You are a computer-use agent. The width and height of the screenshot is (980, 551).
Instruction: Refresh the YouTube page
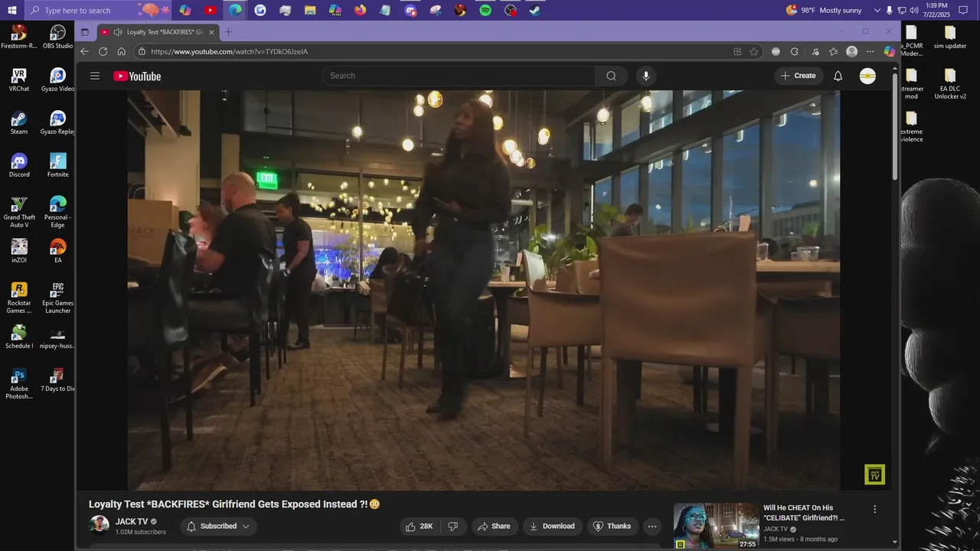coord(103,51)
